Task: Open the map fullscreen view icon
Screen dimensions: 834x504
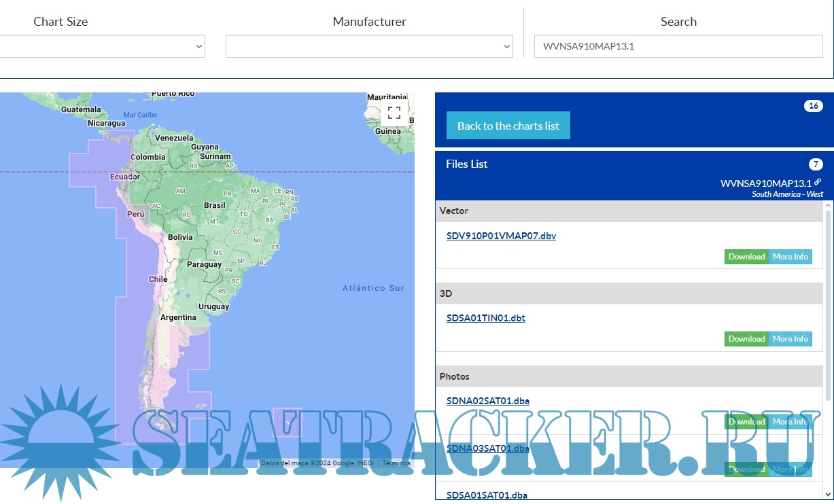Action: (x=393, y=112)
